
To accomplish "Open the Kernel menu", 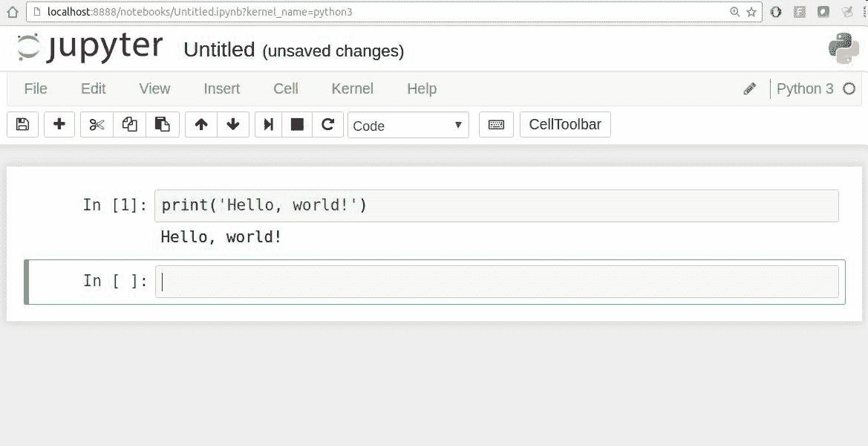I will [352, 88].
